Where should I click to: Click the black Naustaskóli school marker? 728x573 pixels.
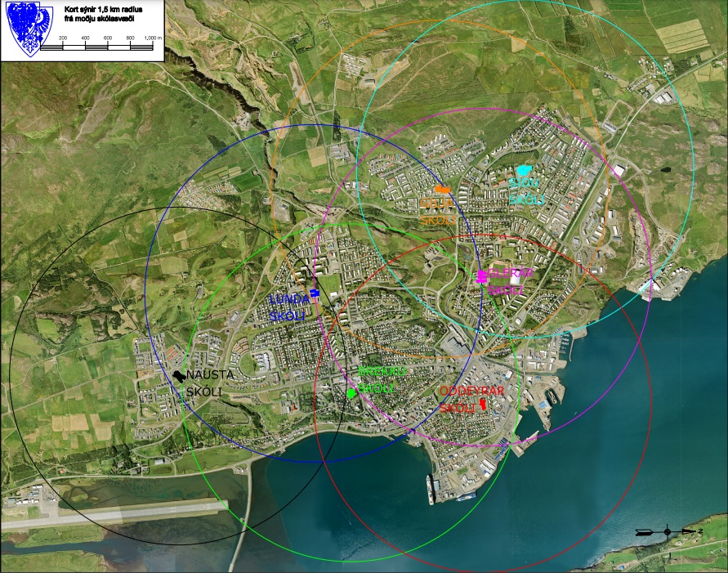coord(179,376)
